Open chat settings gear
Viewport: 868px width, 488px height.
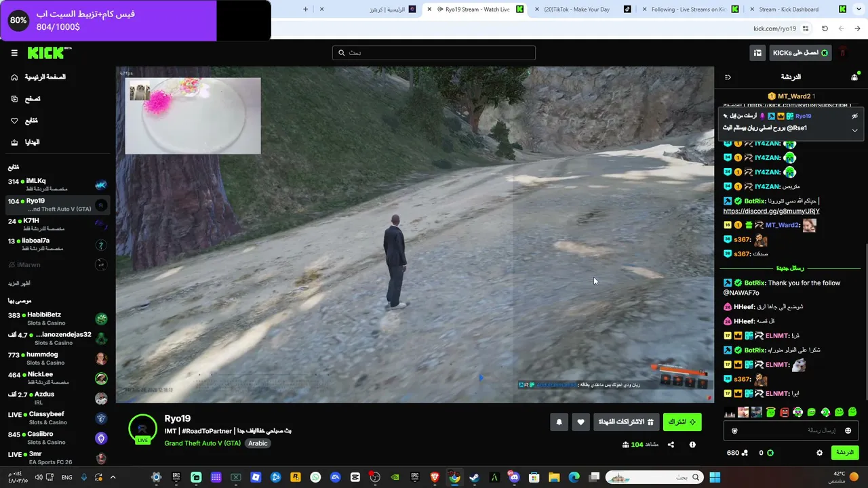[819, 453]
